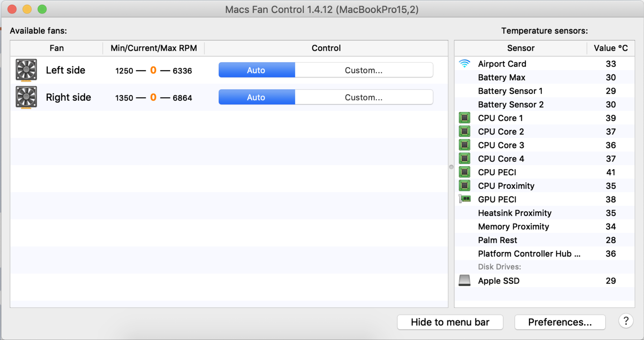Click the Value °C column header
The width and height of the screenshot is (644, 340).
tap(611, 48)
